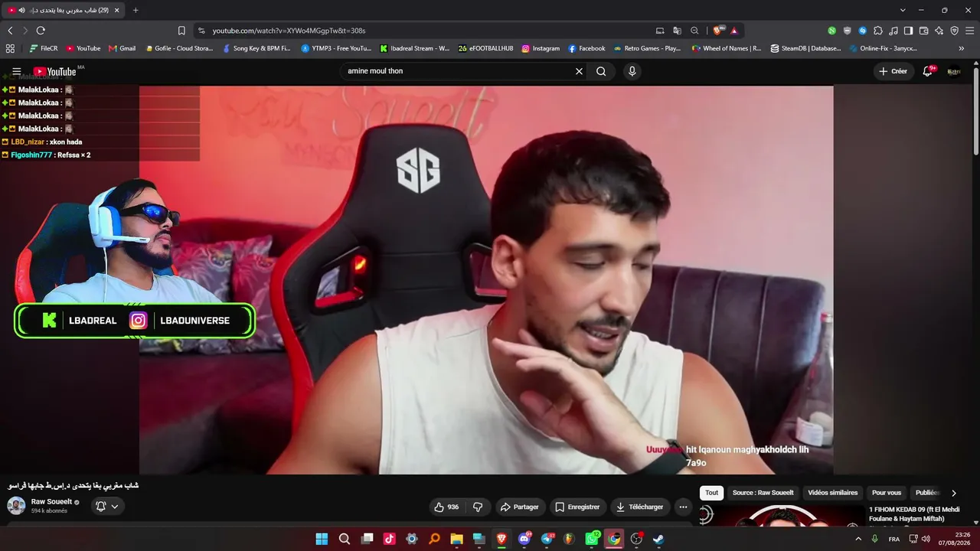Open the YouTube account avatar menu
The height and width of the screenshot is (551, 980).
pyautogui.click(x=954, y=71)
